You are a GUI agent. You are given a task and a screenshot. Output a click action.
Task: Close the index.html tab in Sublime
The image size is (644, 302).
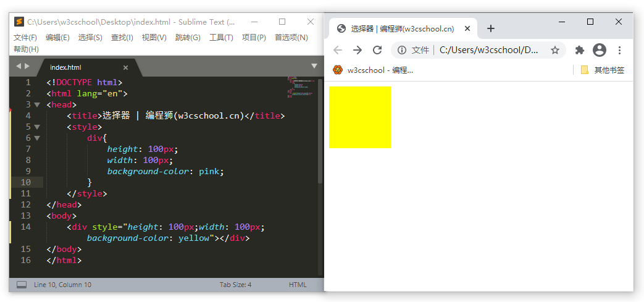[x=125, y=67]
